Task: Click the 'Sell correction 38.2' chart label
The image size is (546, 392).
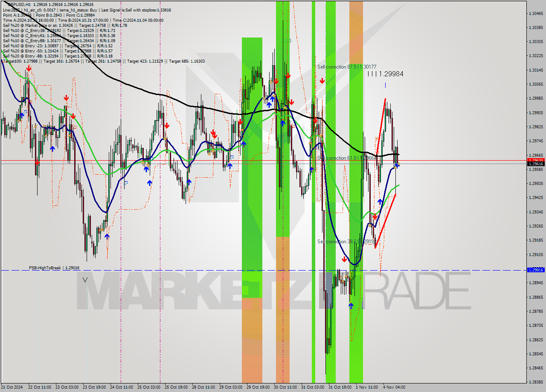Action: (347, 242)
